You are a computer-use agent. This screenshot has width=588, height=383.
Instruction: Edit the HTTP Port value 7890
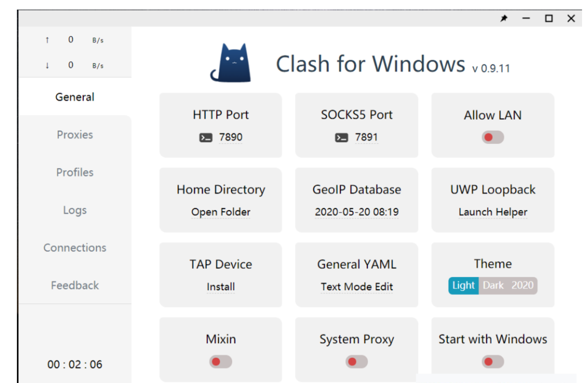(231, 138)
